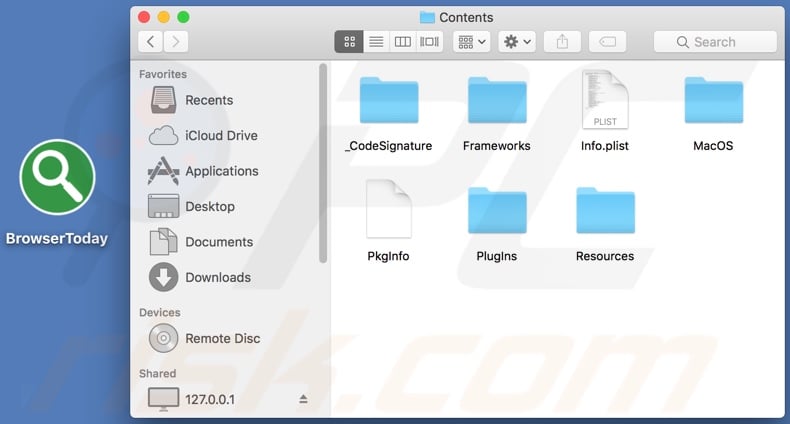The height and width of the screenshot is (424, 790).
Task: Switch to list view
Action: (376, 42)
